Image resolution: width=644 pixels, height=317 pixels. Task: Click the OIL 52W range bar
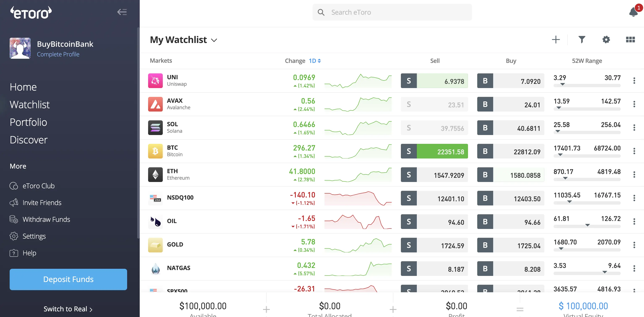587,227
